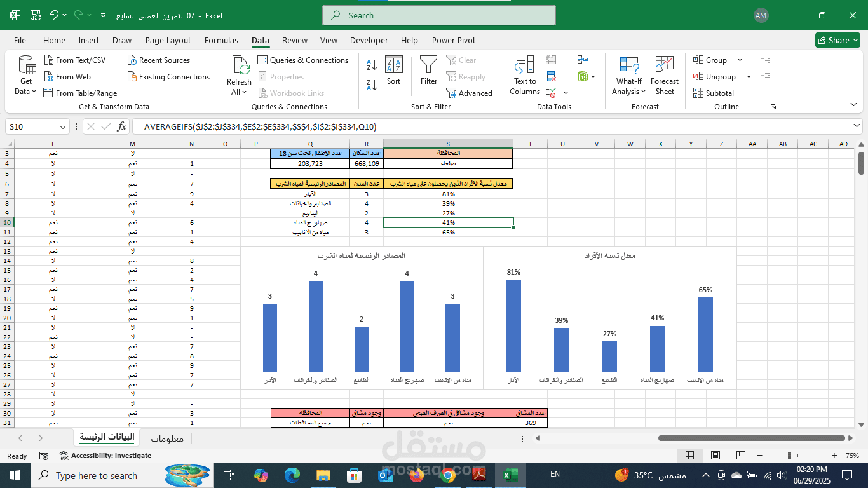The image size is (868, 488).
Task: Open the Macro recording status bar icon
Action: [44, 456]
